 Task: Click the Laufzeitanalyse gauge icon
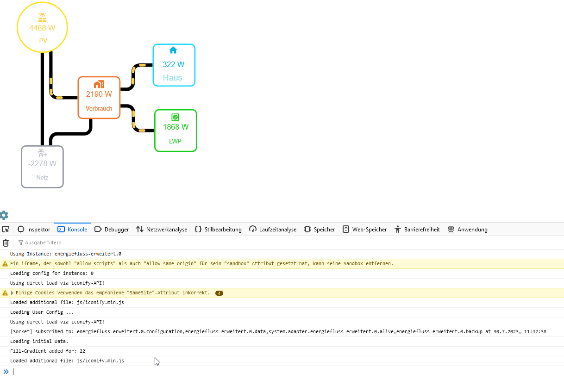point(253,229)
